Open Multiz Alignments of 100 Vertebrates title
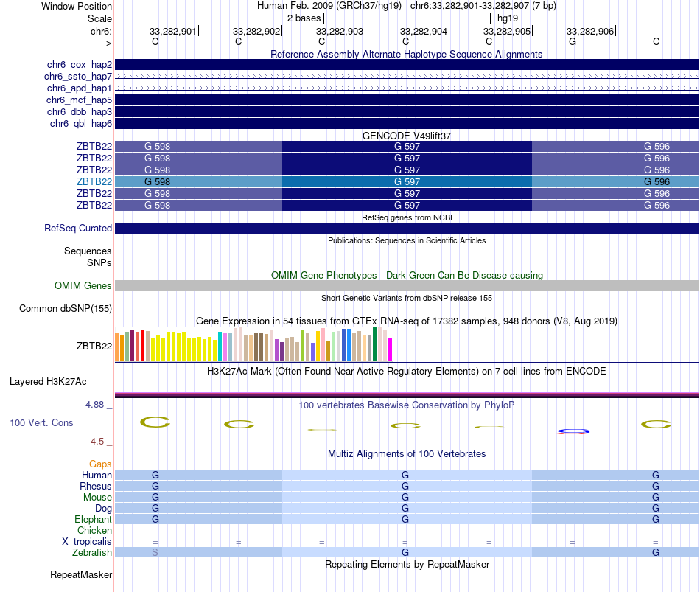Screen dimensions: 700x592 click(407, 454)
